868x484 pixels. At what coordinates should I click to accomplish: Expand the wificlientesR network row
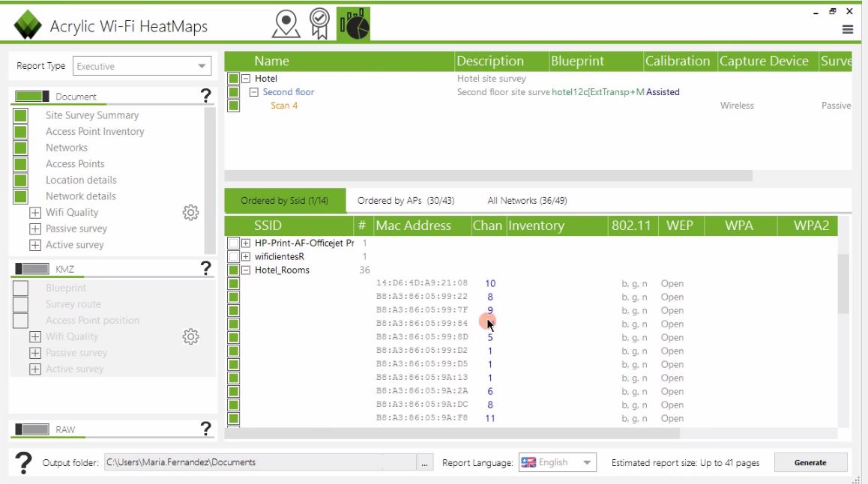pos(246,257)
